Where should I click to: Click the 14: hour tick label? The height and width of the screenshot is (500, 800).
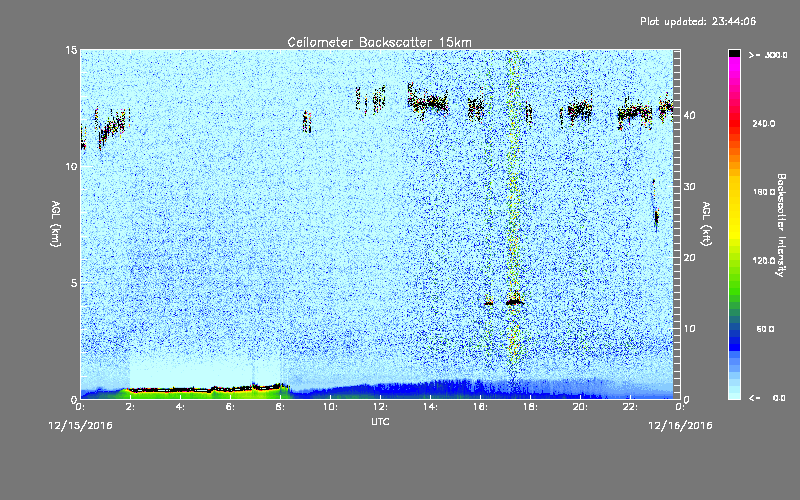[430, 407]
